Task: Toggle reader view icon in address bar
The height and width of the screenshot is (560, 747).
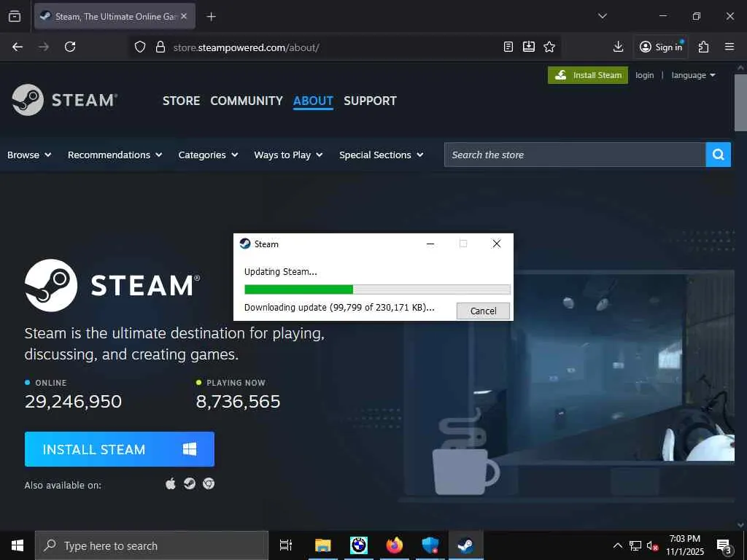Action: pos(508,47)
